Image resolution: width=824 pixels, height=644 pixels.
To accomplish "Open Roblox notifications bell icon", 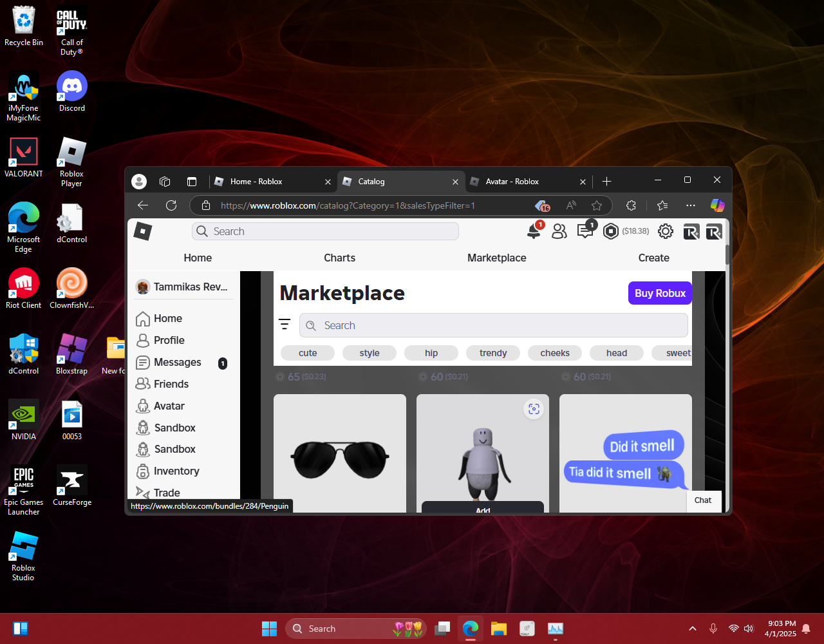I will click(534, 231).
